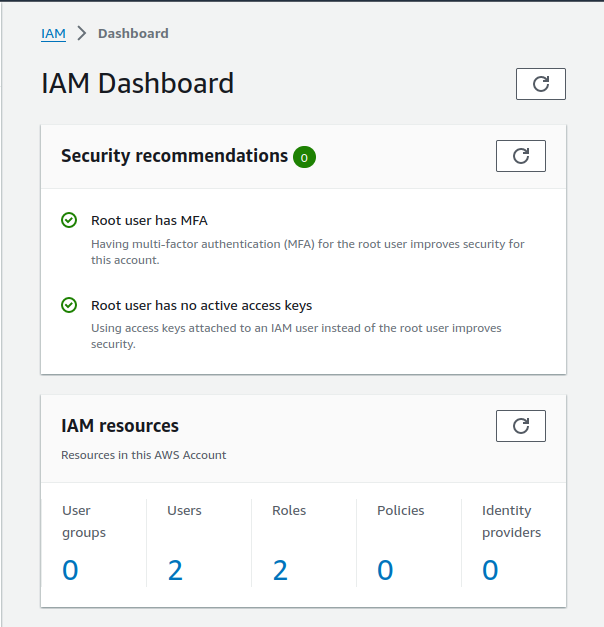Open the User groups count of 0
Screen dimensions: 604x627
70,570
